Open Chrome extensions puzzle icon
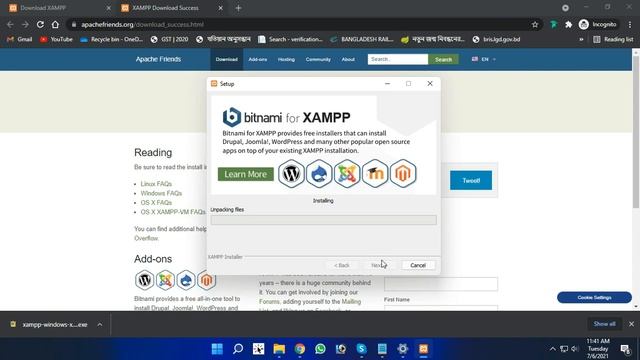This screenshot has height=360, width=640. 569,24
